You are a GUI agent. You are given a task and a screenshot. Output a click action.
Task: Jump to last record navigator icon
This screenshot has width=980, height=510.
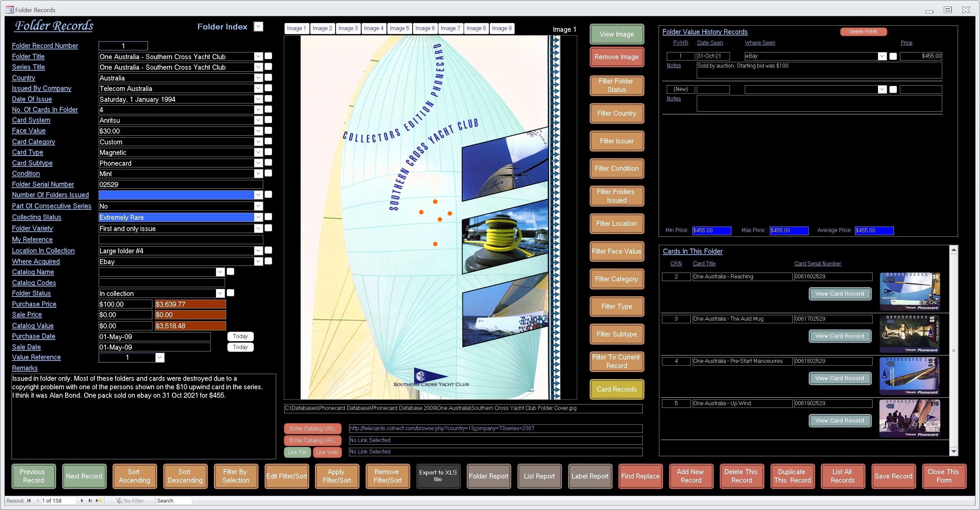tap(90, 501)
